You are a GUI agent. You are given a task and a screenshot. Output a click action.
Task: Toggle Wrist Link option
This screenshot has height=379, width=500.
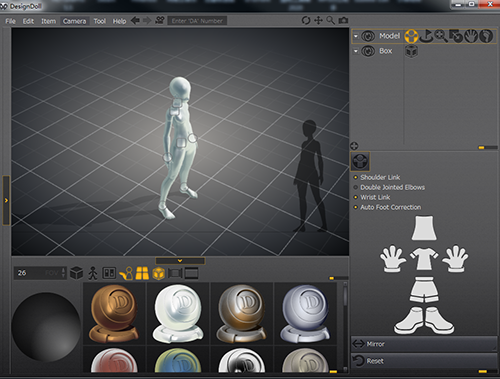(355, 197)
